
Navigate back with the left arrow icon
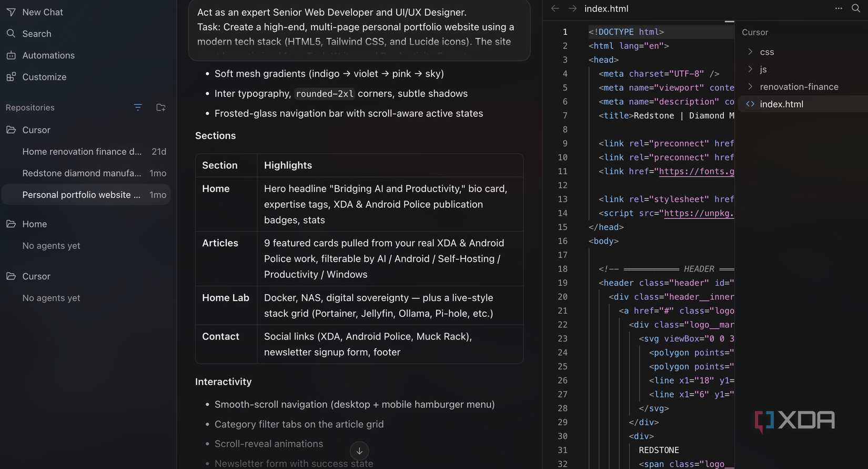[x=555, y=8]
